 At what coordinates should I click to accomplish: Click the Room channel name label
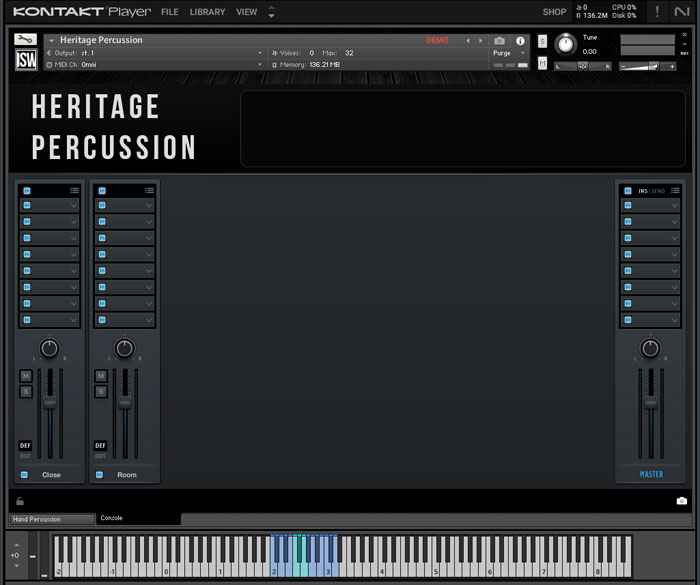pos(127,475)
